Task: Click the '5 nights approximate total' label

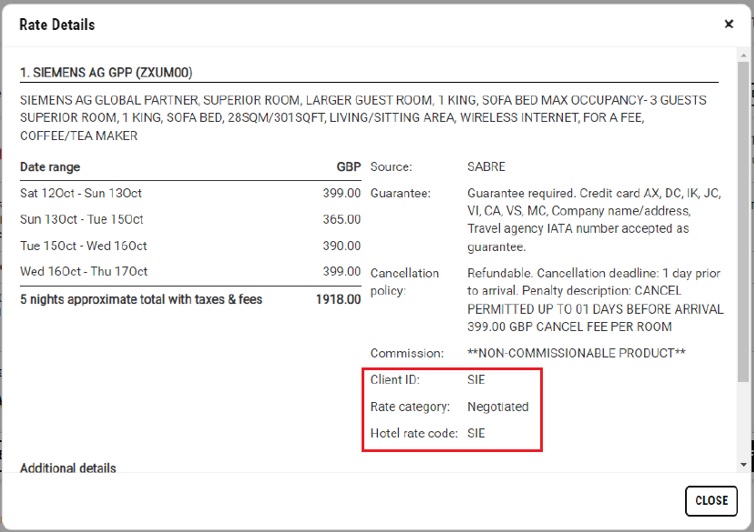Action: click(x=141, y=299)
